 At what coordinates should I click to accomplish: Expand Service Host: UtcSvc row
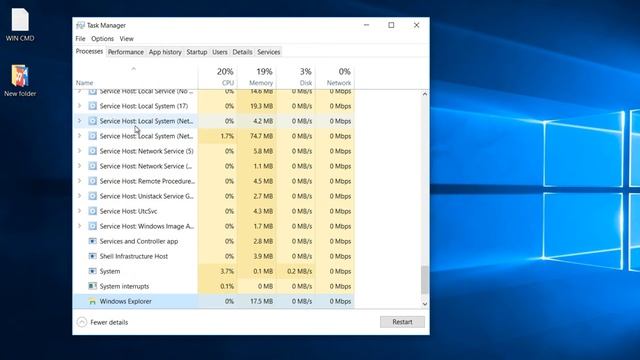pyautogui.click(x=80, y=211)
